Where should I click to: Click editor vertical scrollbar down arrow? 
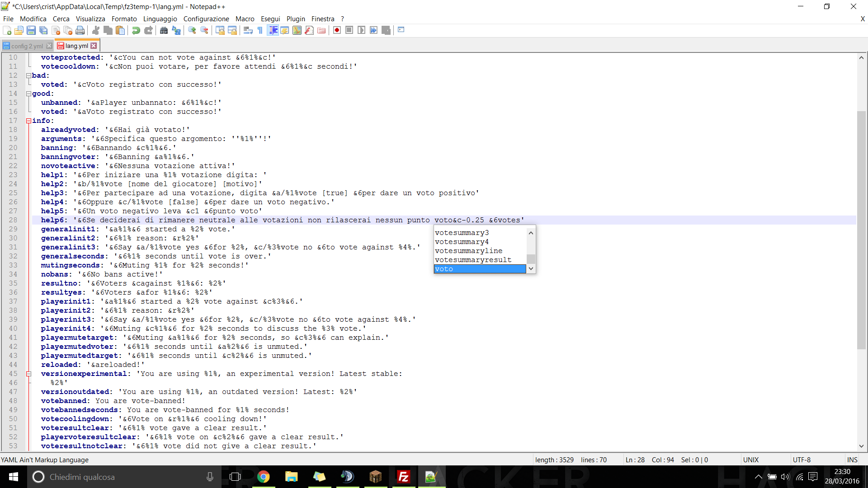coord(861,446)
